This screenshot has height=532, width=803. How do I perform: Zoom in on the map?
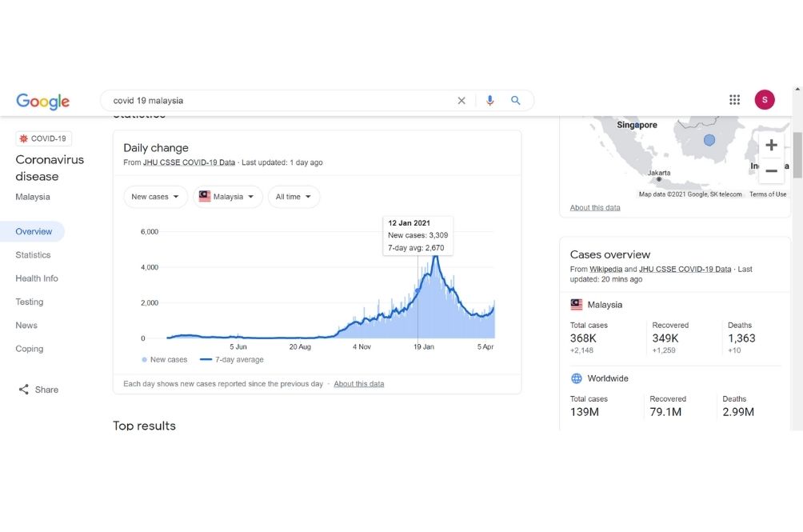771,146
